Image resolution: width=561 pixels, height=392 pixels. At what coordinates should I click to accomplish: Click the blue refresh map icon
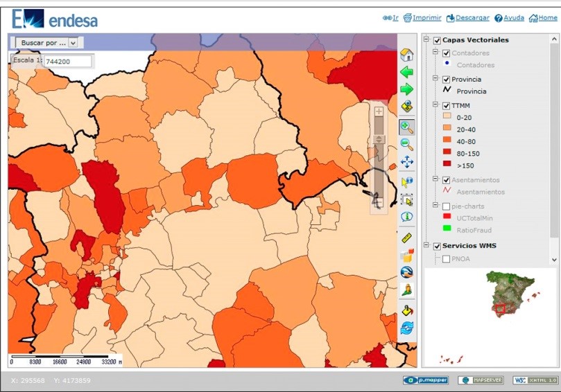pos(407,328)
